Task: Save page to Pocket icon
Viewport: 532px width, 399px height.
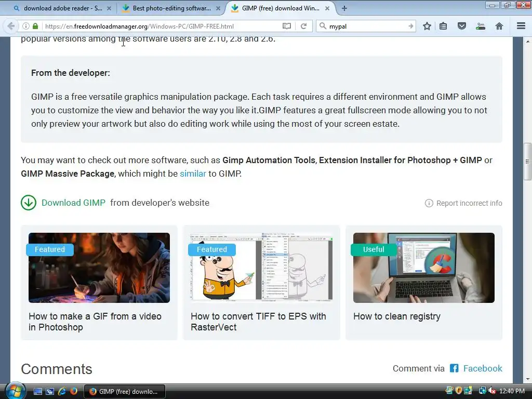Action: [462, 26]
